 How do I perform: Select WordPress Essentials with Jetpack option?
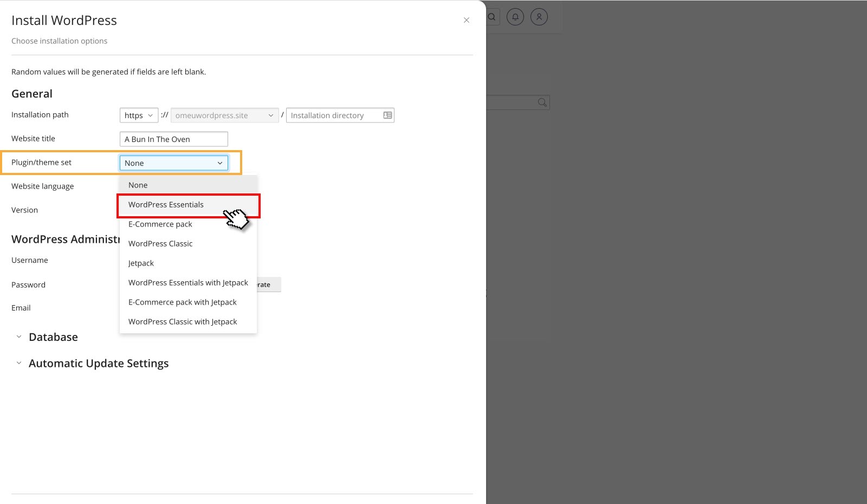[x=188, y=282]
